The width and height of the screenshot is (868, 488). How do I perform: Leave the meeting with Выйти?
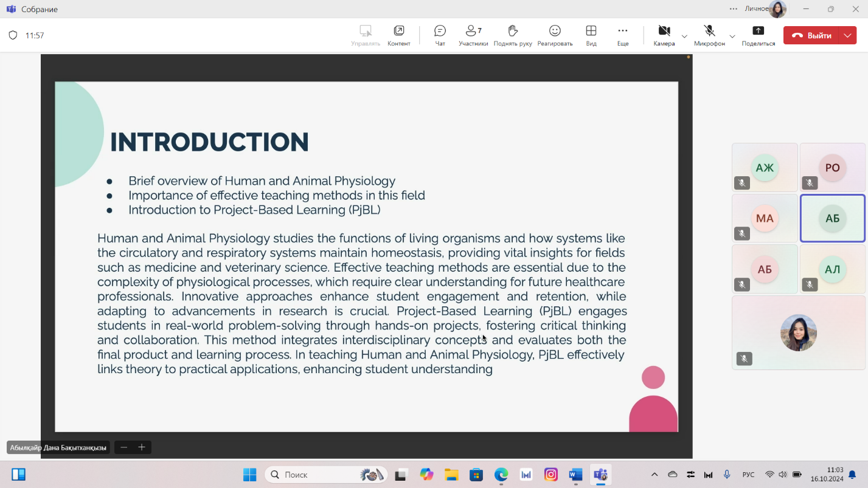click(811, 35)
